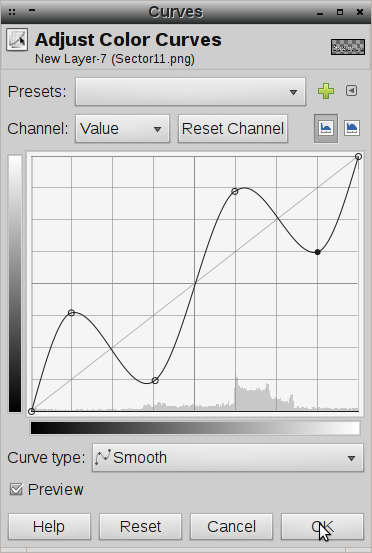This screenshot has width=372, height=553.
Task: Click the Cancel button
Action: pyautogui.click(x=231, y=527)
